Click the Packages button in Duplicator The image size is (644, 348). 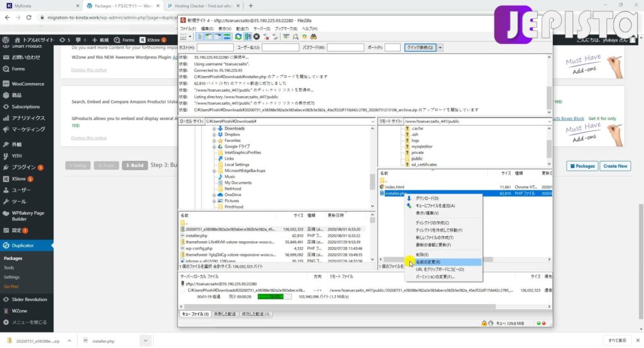(x=582, y=166)
